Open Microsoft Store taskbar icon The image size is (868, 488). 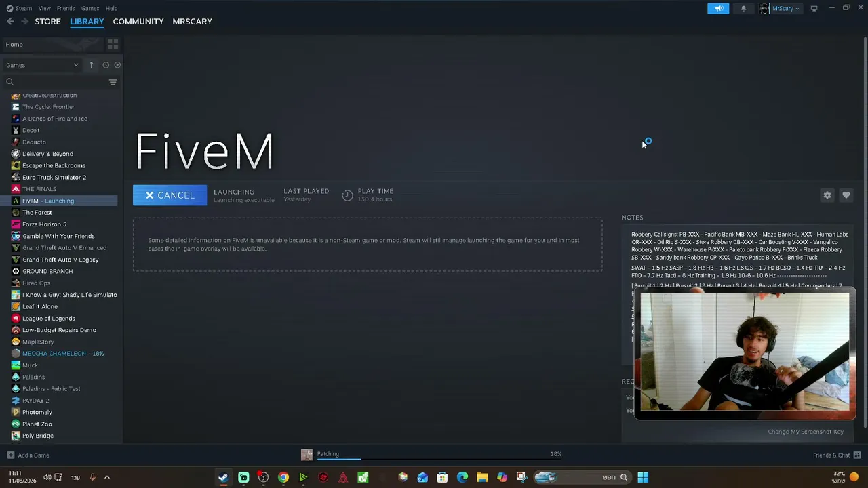point(442,477)
